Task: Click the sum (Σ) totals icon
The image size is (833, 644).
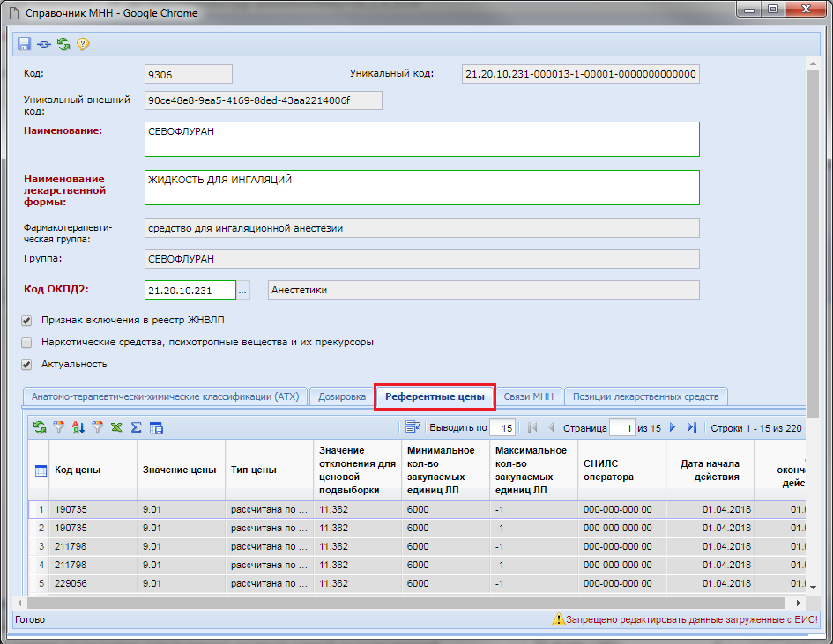Action: pos(136,427)
